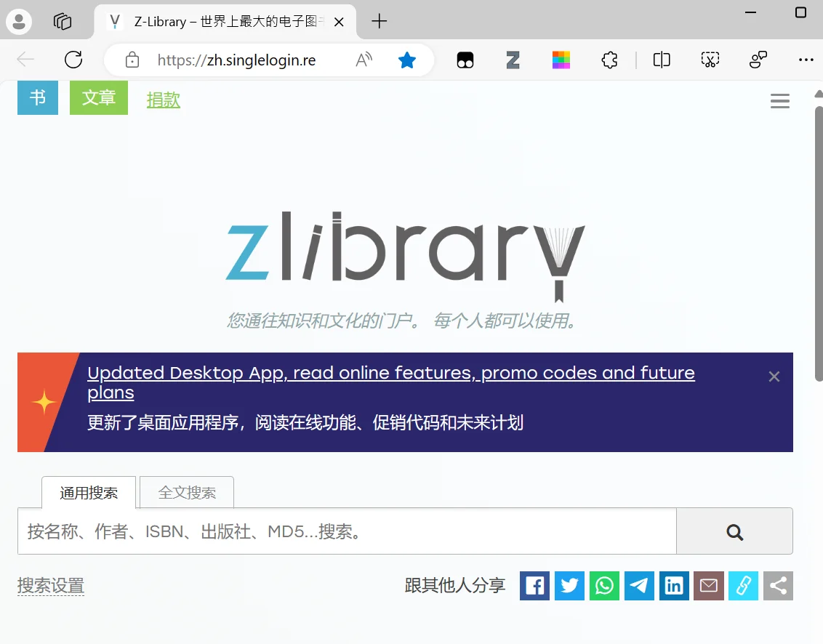Close the Z-Library browser tab

click(339, 22)
